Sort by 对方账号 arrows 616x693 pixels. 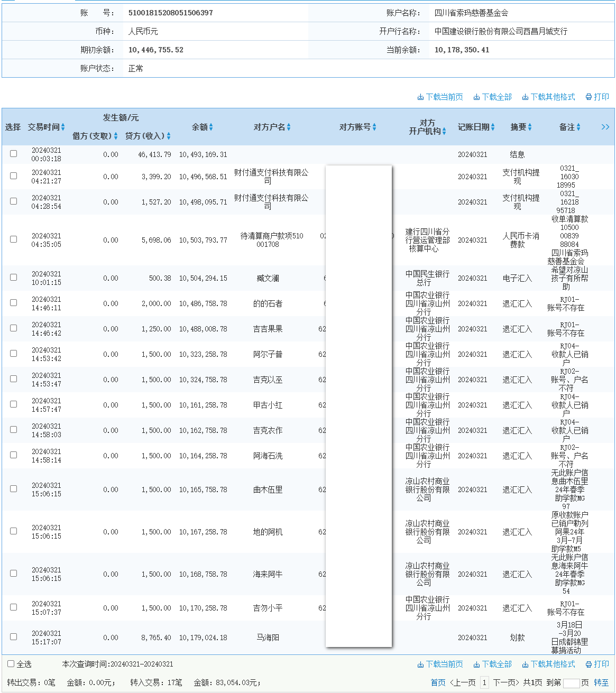point(374,127)
